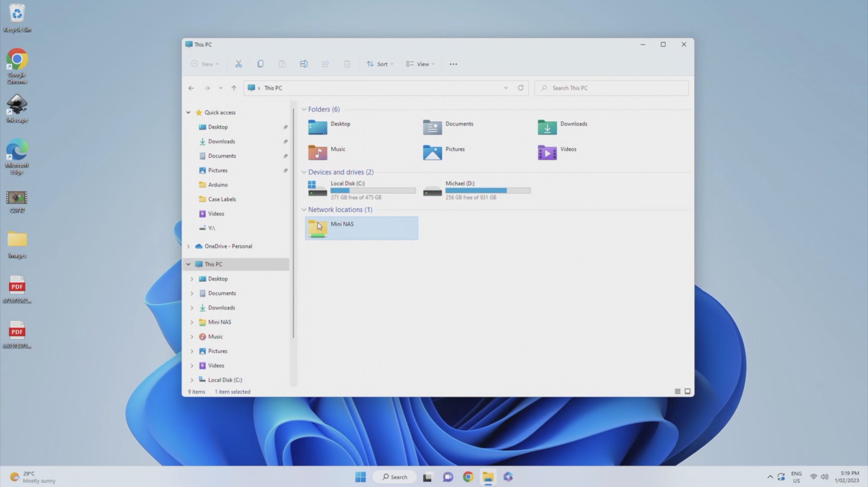Open Google Chrome from the taskbar
868x487 pixels.
[x=468, y=476]
